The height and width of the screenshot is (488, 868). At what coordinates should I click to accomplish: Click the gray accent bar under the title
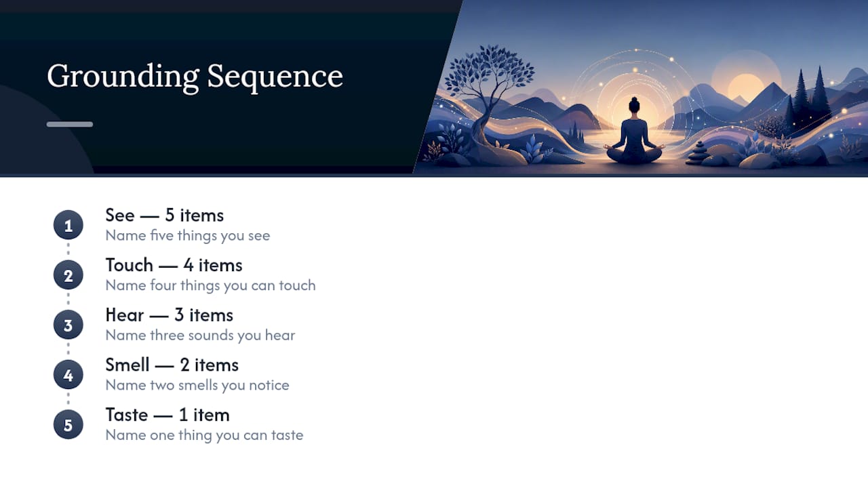tap(70, 124)
